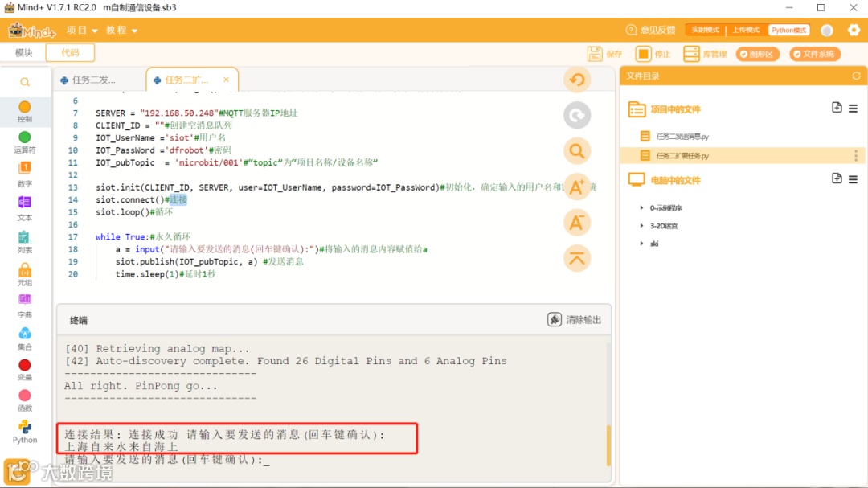The image size is (868, 488).
Task: Click 'time.sleep(1)' on line 20
Action: point(147,274)
